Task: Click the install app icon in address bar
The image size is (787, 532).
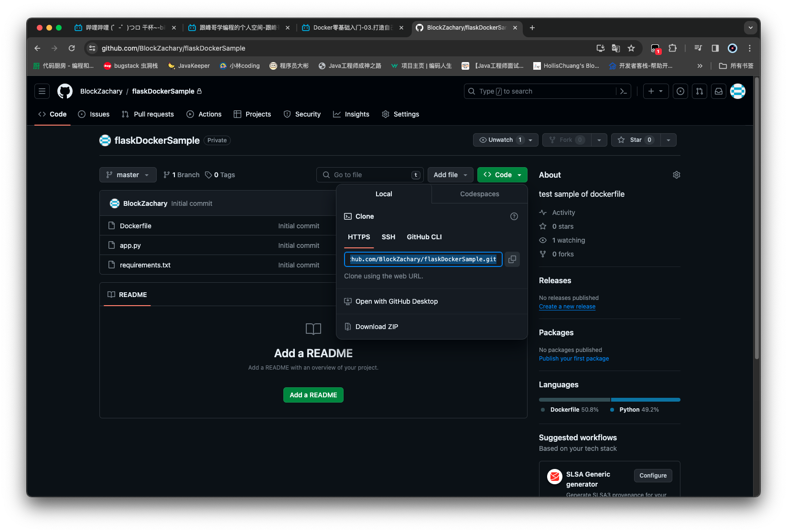Action: (601, 48)
